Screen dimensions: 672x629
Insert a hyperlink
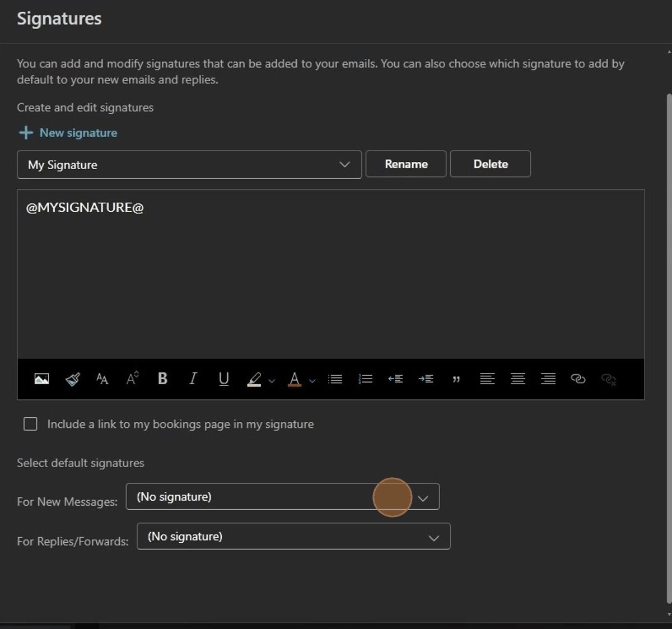coord(578,379)
